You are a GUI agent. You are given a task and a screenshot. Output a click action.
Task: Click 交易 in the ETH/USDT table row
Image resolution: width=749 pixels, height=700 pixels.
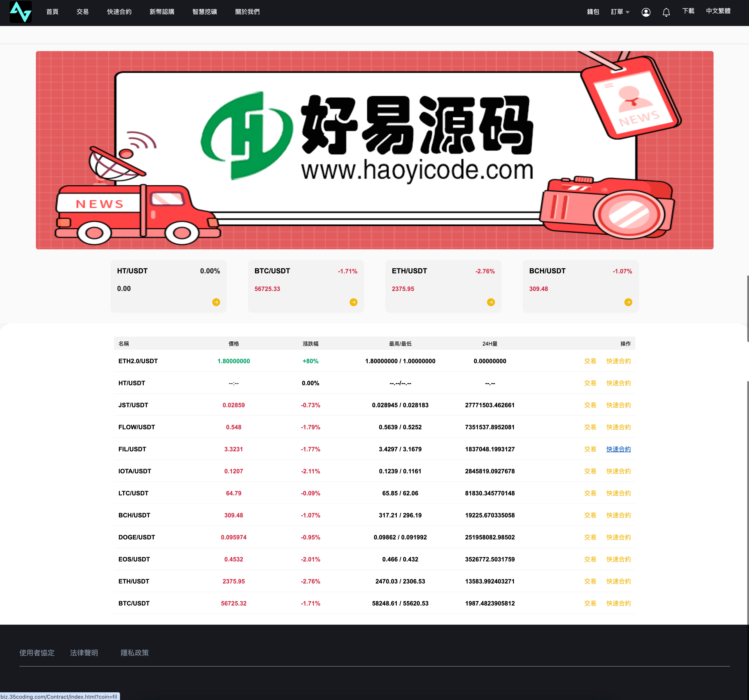590,581
